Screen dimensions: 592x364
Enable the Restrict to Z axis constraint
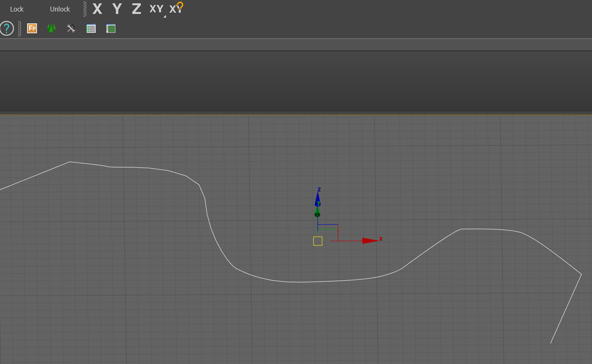coord(136,9)
